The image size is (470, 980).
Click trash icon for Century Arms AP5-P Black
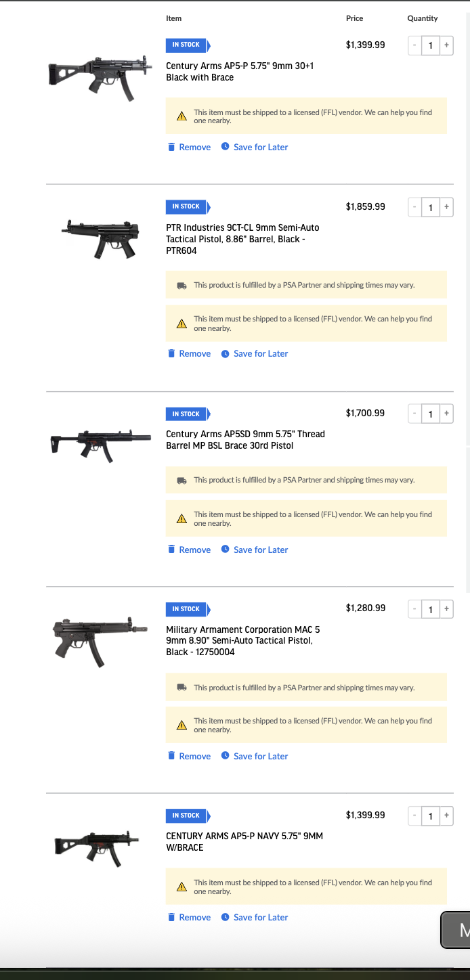point(171,147)
